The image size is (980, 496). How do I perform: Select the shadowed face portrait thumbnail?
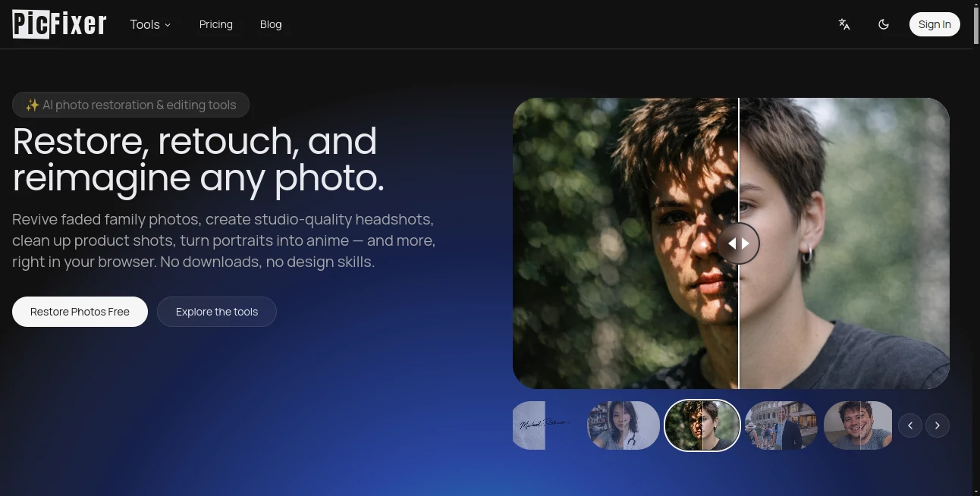pyautogui.click(x=702, y=425)
